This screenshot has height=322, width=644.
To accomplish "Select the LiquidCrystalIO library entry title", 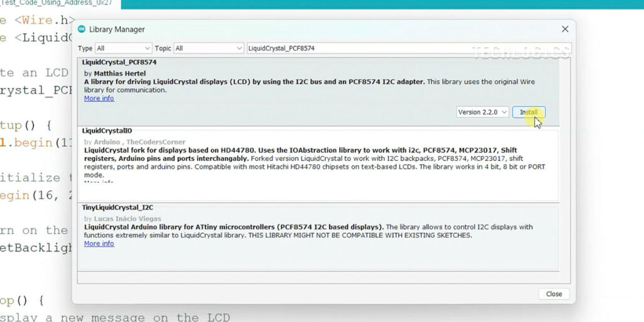I will coord(107,131).
